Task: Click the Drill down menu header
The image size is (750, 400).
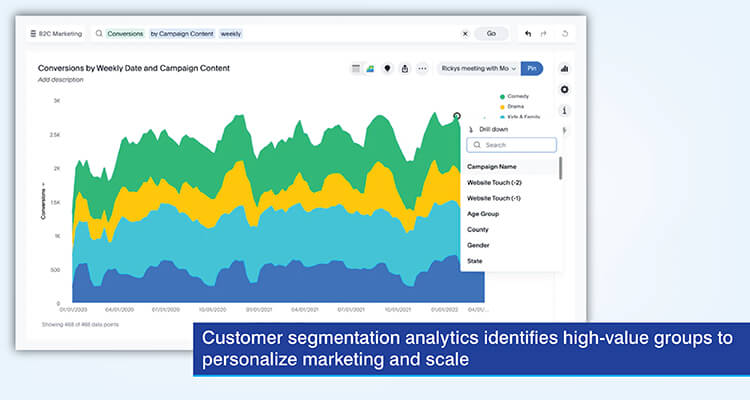Action: click(489, 129)
